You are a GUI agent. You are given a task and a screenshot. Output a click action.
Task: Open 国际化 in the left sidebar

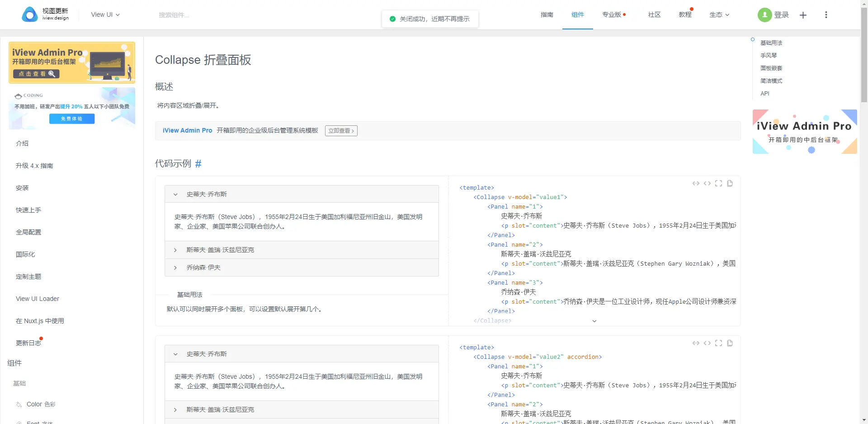pyautogui.click(x=25, y=254)
